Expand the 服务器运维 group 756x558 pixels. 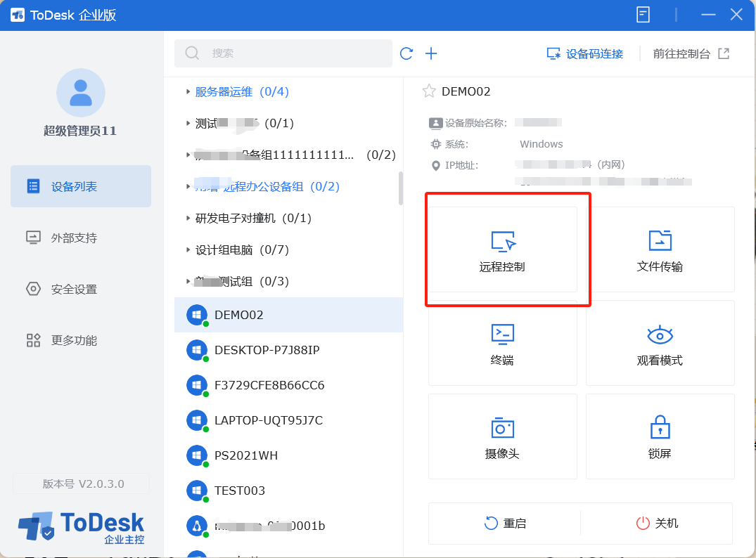(188, 91)
